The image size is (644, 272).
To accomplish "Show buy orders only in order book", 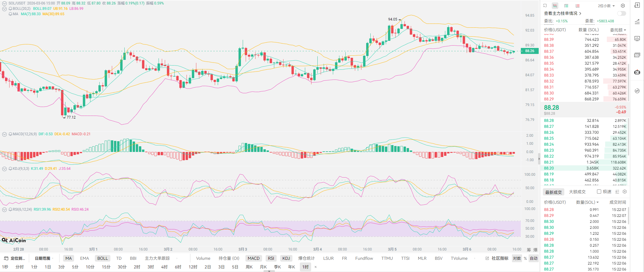I will tap(566, 6).
